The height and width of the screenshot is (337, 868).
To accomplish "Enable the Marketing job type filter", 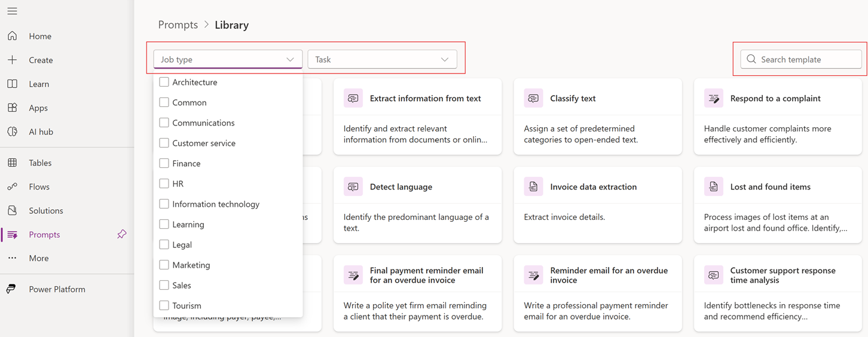I will (164, 265).
